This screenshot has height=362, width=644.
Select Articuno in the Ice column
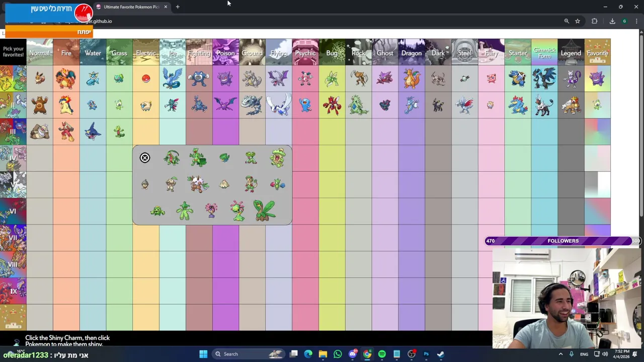pyautogui.click(x=173, y=78)
